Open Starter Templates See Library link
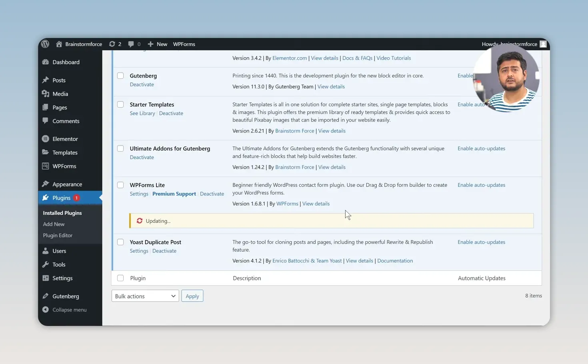The image size is (588, 364). tap(142, 113)
